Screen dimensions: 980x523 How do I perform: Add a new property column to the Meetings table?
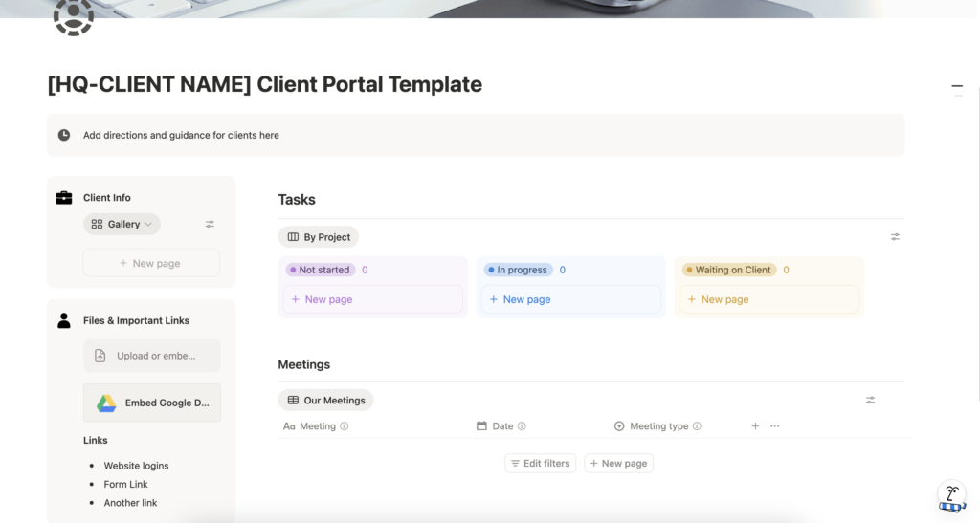755,426
